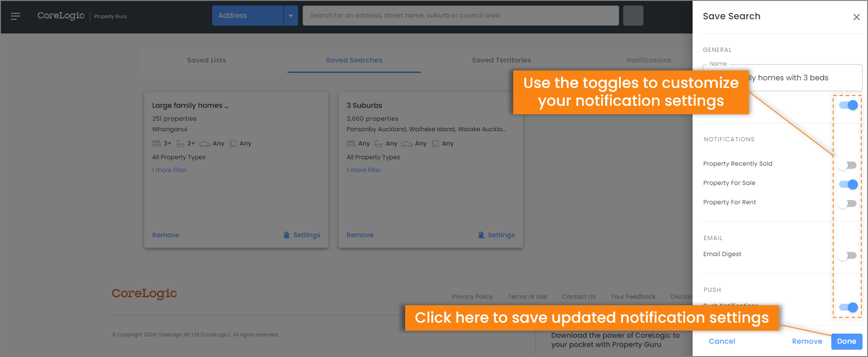Click the CoreLogic Property Guru logo
Image resolution: width=868 pixels, height=357 pixels.
coord(82,16)
